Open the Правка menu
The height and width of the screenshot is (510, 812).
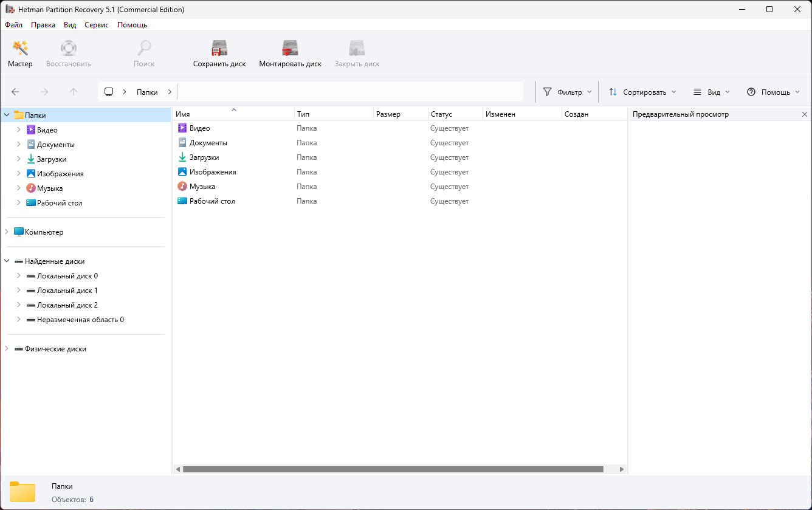pos(43,25)
